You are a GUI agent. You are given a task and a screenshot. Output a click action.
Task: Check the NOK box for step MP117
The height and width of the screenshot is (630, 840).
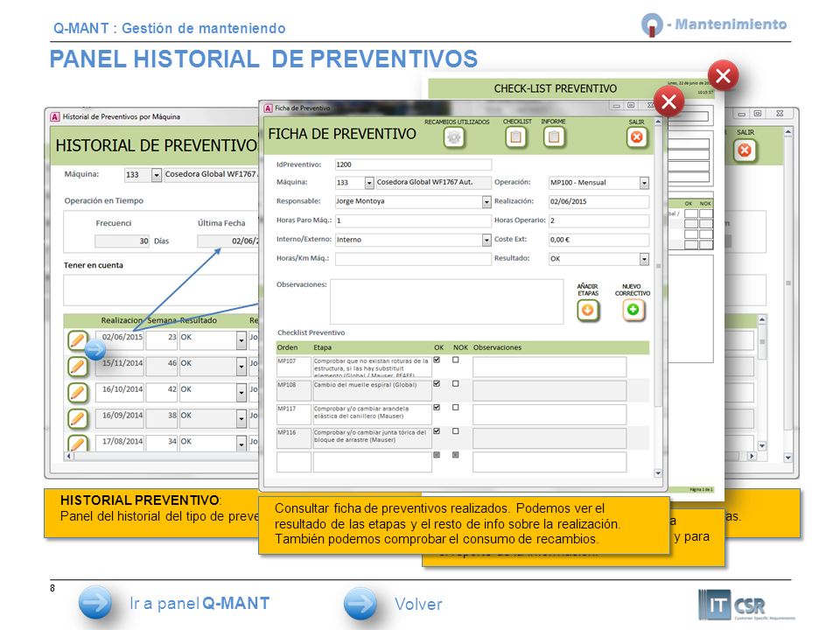point(455,407)
